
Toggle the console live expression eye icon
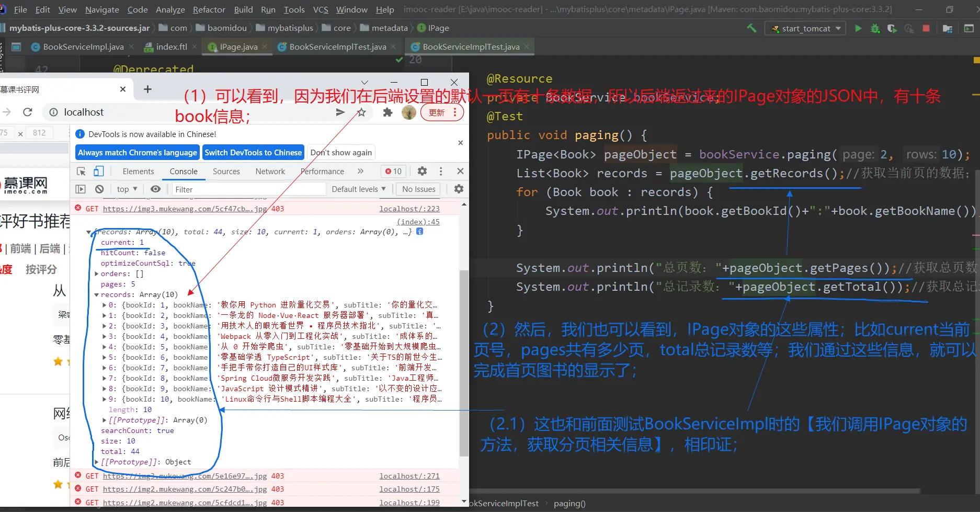click(x=155, y=189)
